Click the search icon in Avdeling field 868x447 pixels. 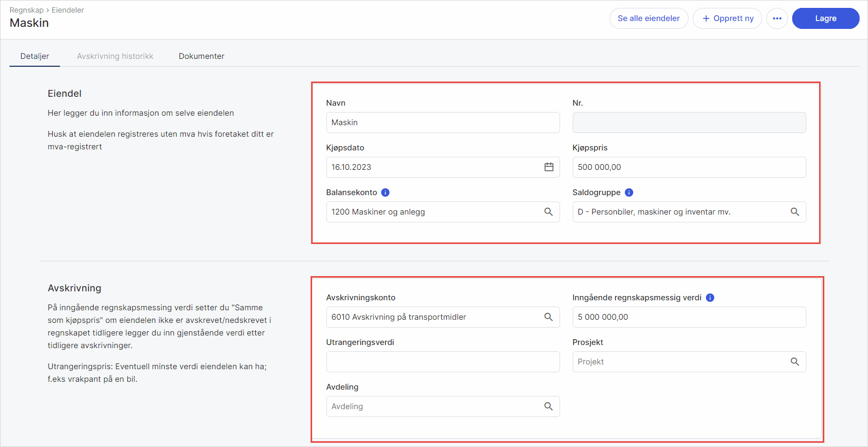[x=548, y=406]
